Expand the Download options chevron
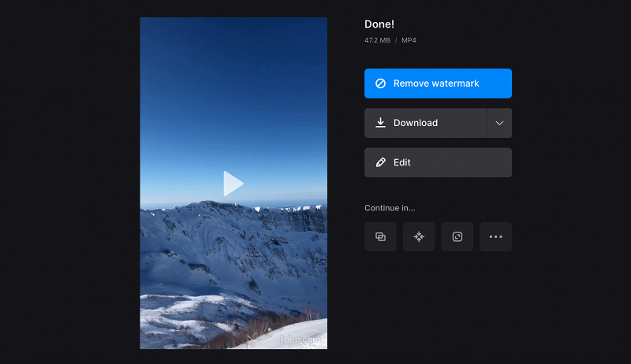The image size is (631, 364). coord(499,123)
